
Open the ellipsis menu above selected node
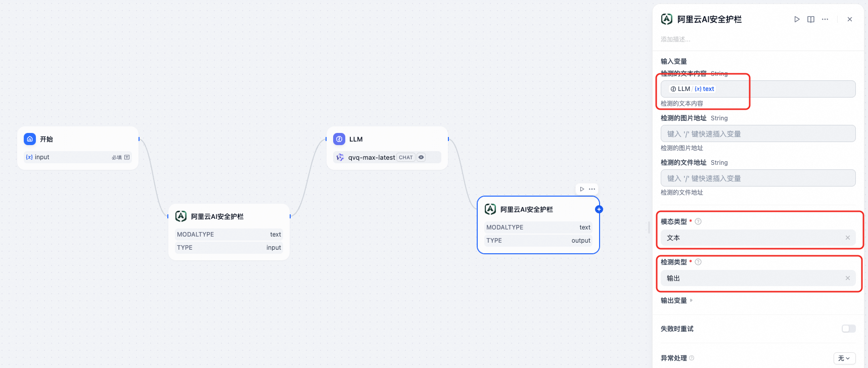(592, 189)
